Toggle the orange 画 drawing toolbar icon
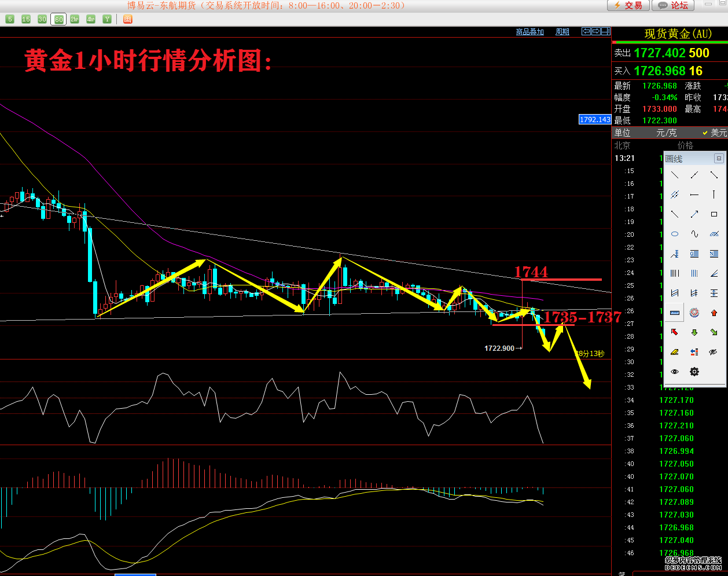The height and width of the screenshot is (576, 728). point(128,19)
